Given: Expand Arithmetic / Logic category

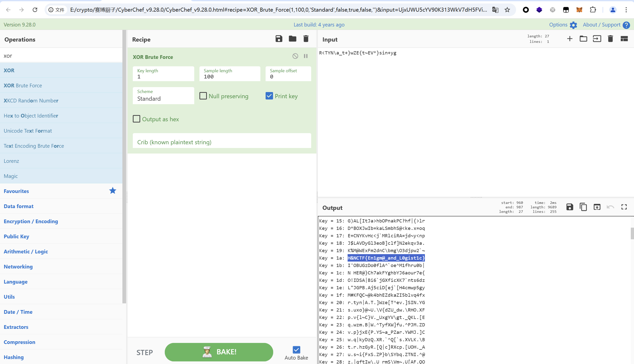Looking at the screenshot, I should pos(61,251).
